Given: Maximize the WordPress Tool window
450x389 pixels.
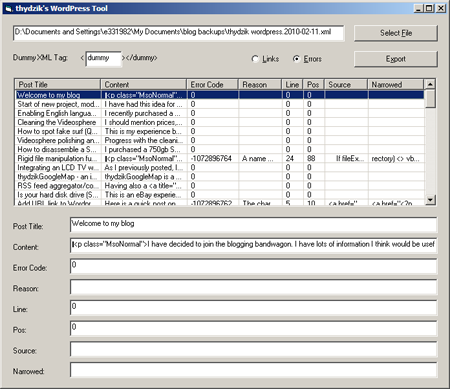Looking at the screenshot, I should coord(429,8).
